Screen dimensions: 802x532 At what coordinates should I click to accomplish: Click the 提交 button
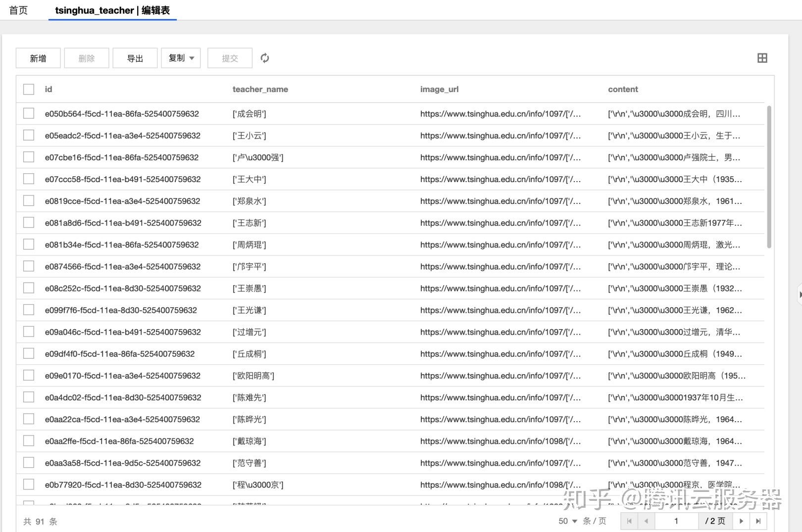point(230,58)
